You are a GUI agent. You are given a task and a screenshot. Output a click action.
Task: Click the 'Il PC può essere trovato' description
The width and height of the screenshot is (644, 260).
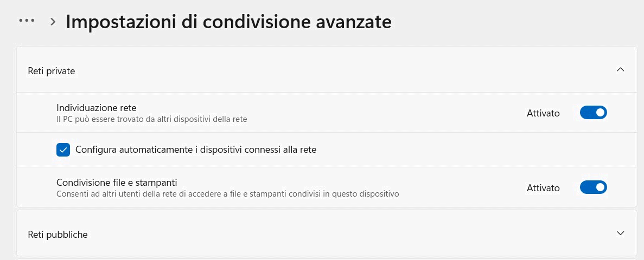click(151, 119)
